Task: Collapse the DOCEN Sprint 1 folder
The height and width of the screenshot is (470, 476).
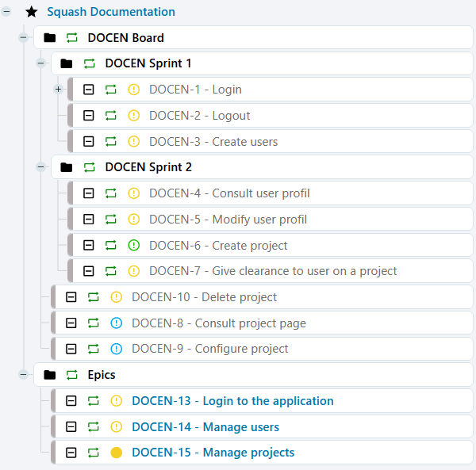Action: point(41,63)
